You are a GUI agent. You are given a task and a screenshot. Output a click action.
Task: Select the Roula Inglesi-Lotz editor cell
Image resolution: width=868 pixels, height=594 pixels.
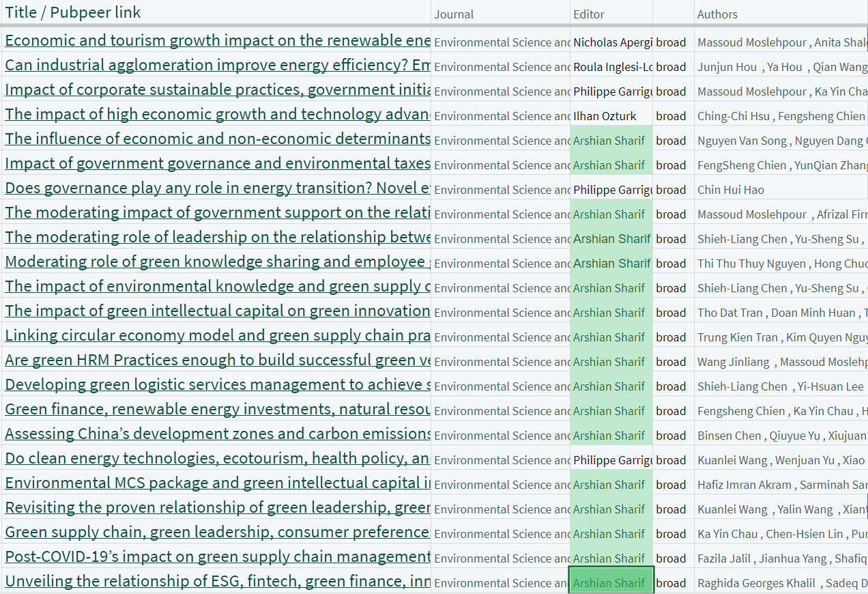tap(611, 67)
